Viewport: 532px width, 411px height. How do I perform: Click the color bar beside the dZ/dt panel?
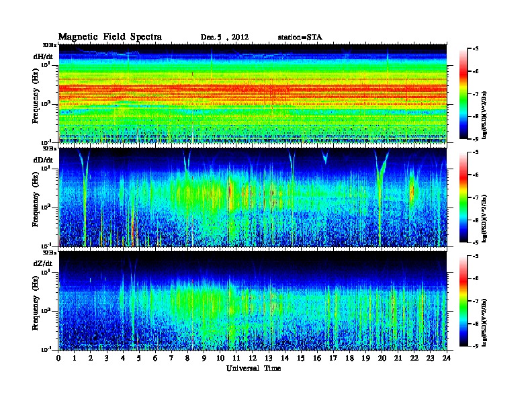click(463, 301)
